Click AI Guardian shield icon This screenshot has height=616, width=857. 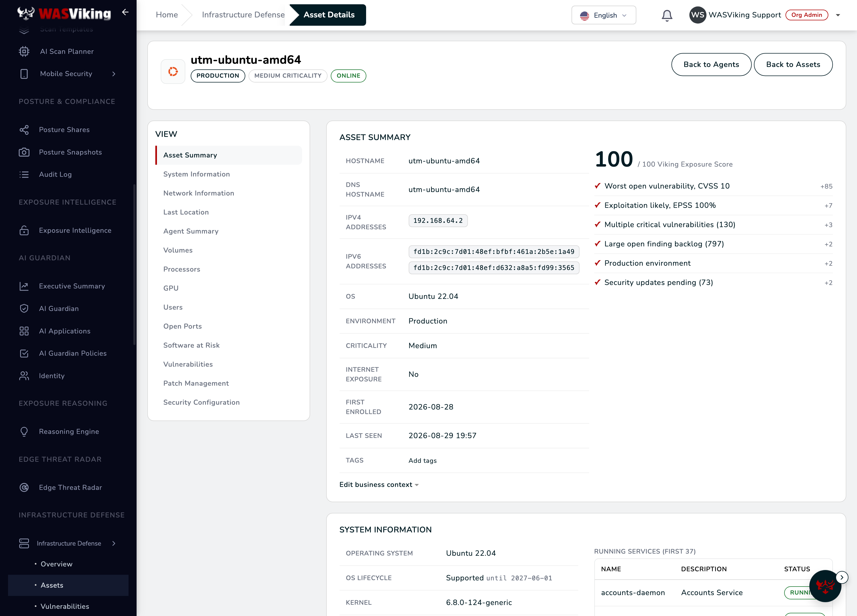[x=24, y=308]
